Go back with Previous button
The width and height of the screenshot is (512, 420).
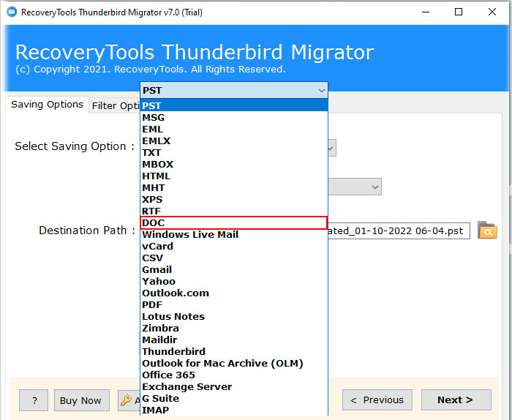click(x=377, y=400)
